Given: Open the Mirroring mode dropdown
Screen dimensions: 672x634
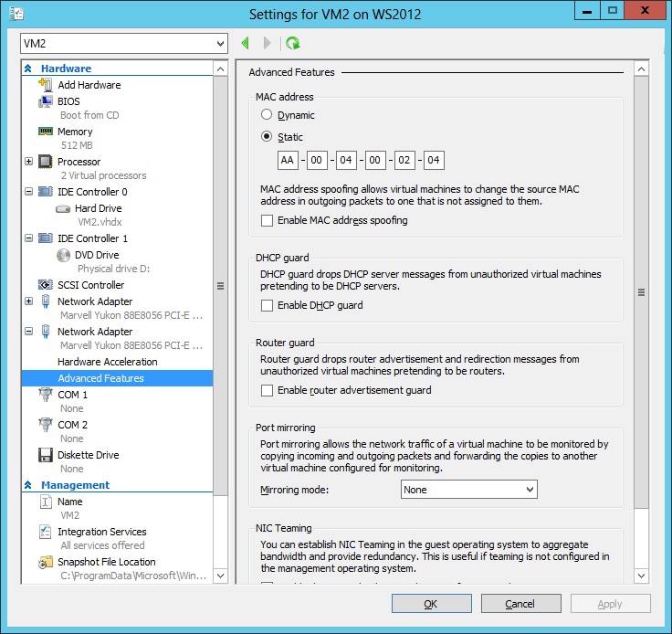Looking at the screenshot, I should tap(469, 490).
